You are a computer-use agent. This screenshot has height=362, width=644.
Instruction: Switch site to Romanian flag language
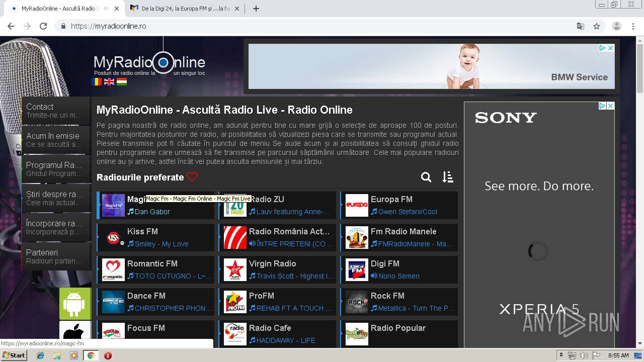click(97, 81)
